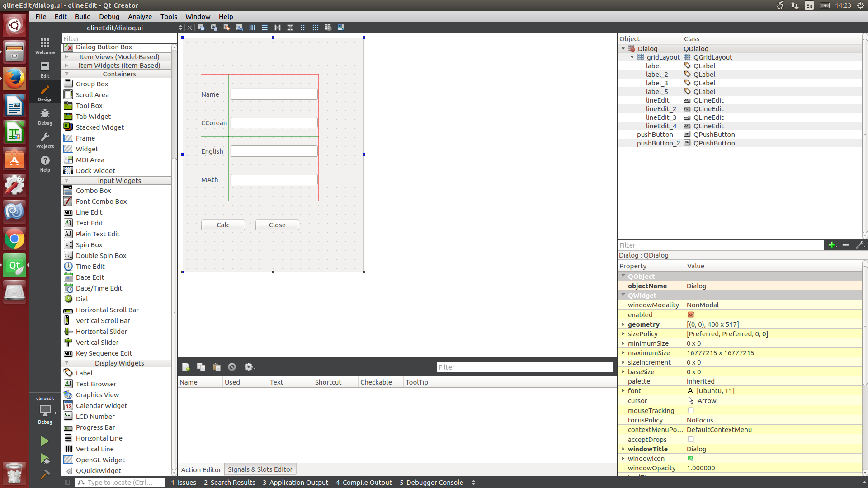868x488 pixels.
Task: Click the Name line edit field
Action: 274,94
